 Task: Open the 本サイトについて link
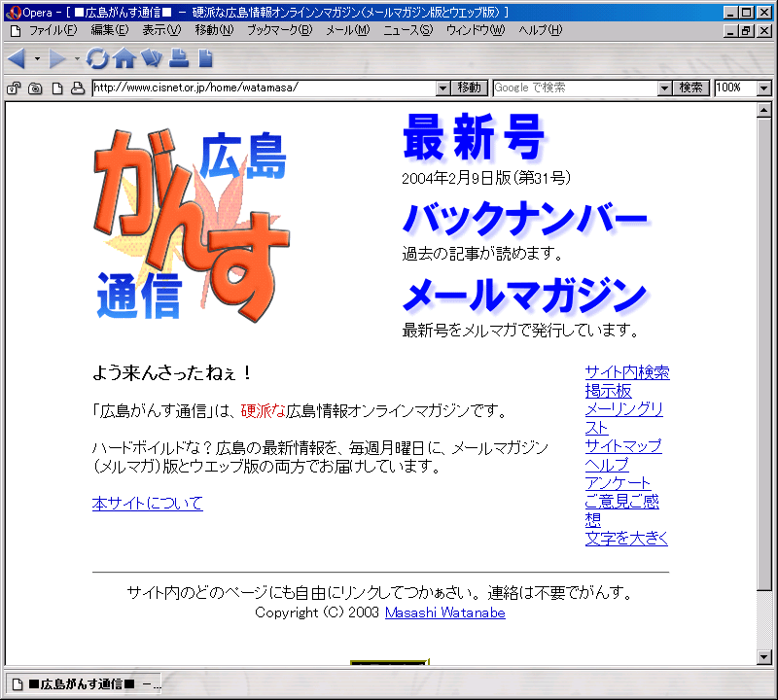click(x=148, y=503)
